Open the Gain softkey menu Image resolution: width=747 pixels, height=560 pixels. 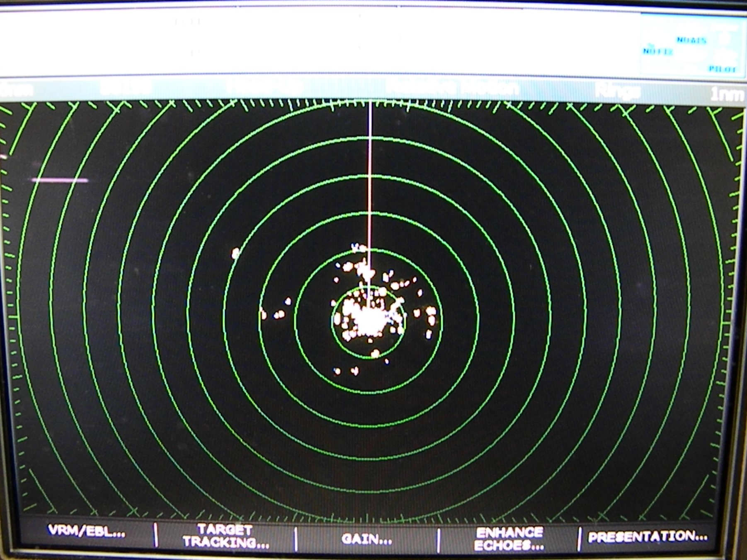tap(366, 538)
